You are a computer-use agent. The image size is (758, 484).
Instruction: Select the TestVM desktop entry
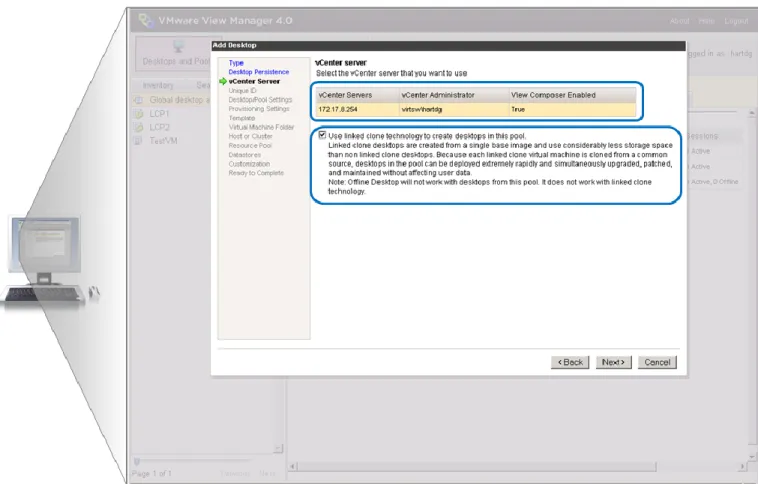[163, 141]
